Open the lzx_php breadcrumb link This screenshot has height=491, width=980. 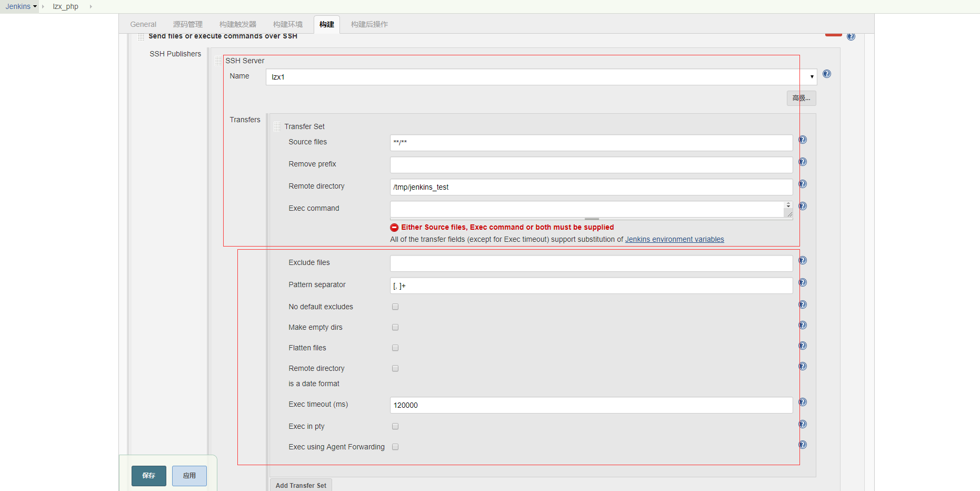pos(66,6)
